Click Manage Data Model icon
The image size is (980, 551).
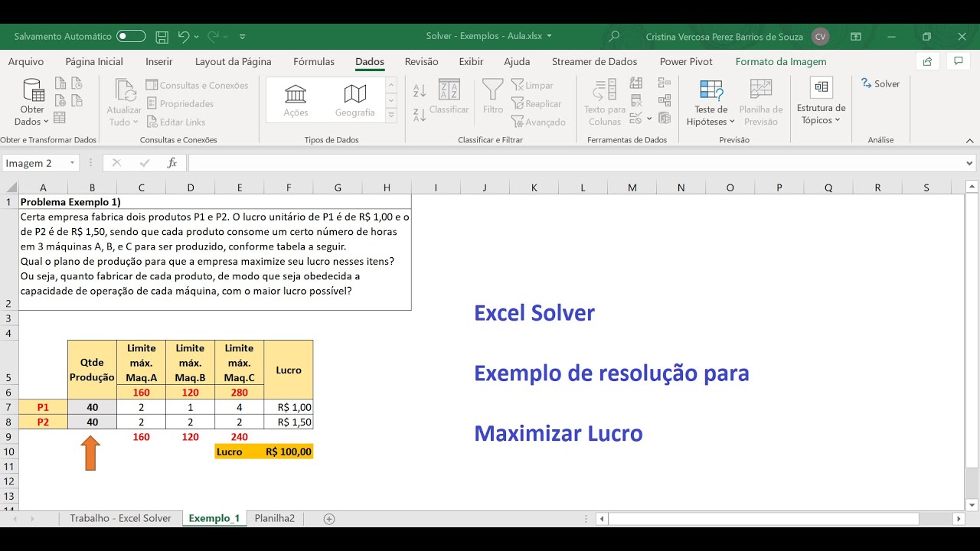(x=664, y=118)
